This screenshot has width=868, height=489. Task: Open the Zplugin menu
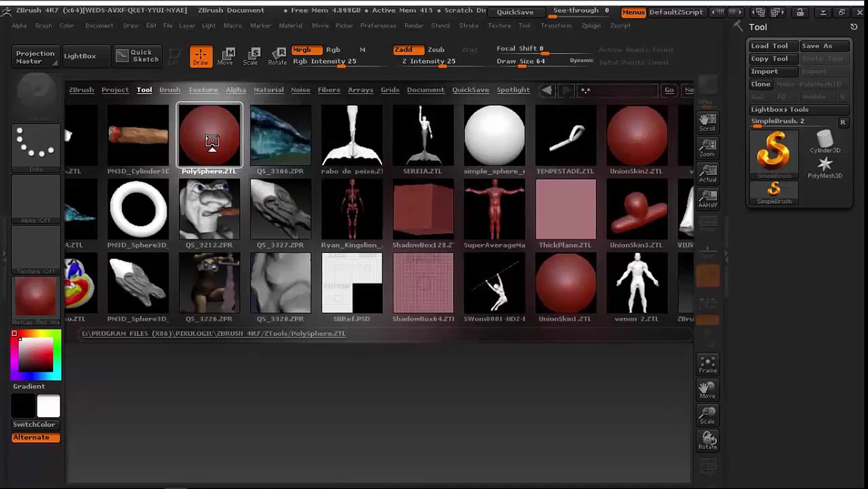point(591,25)
